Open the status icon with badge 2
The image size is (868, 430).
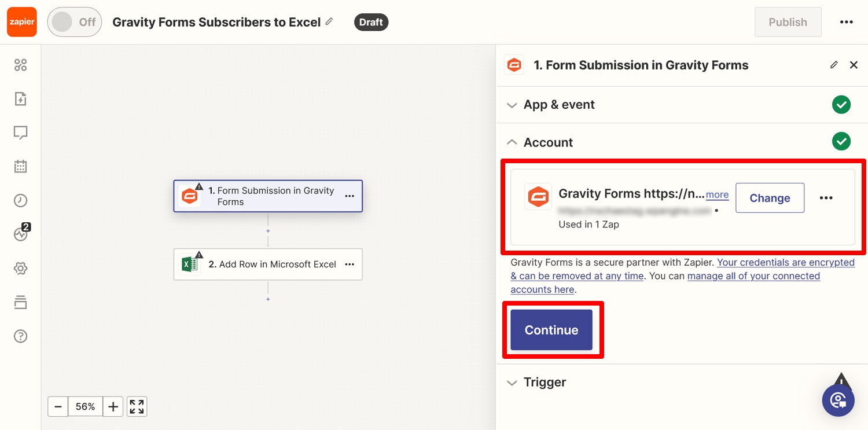tap(21, 233)
